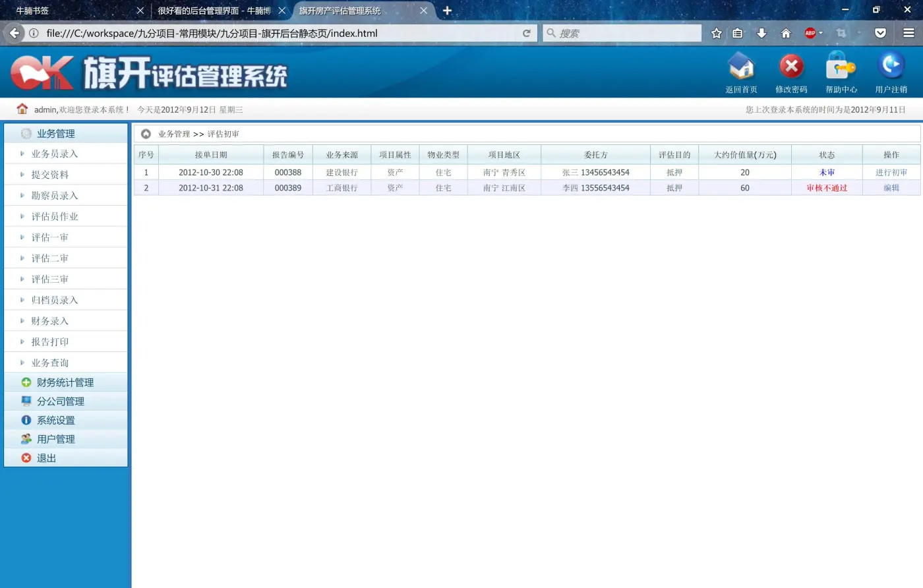
Task: Click the 退出 sidebar item
Action: [66, 458]
